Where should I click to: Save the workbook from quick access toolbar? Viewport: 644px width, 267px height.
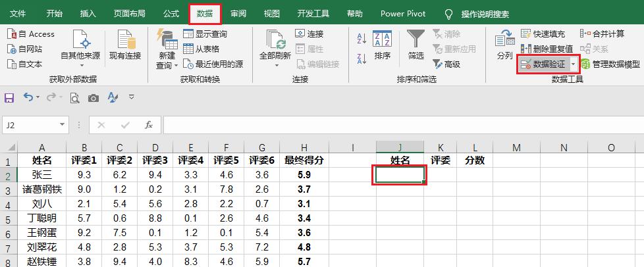[9, 97]
